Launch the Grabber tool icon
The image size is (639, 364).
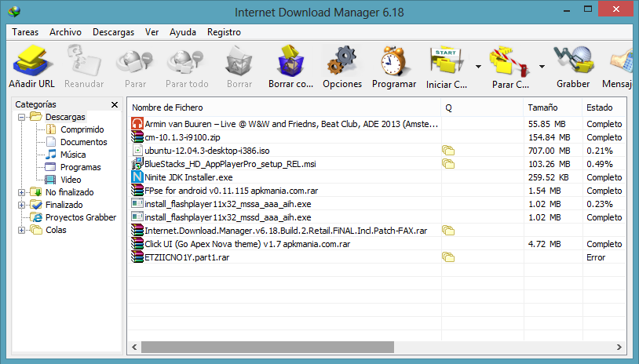(573, 60)
